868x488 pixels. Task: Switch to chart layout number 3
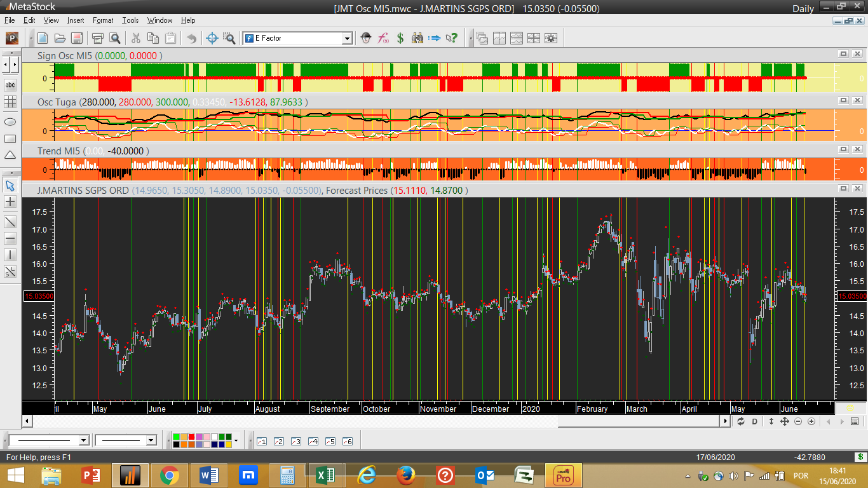295,441
